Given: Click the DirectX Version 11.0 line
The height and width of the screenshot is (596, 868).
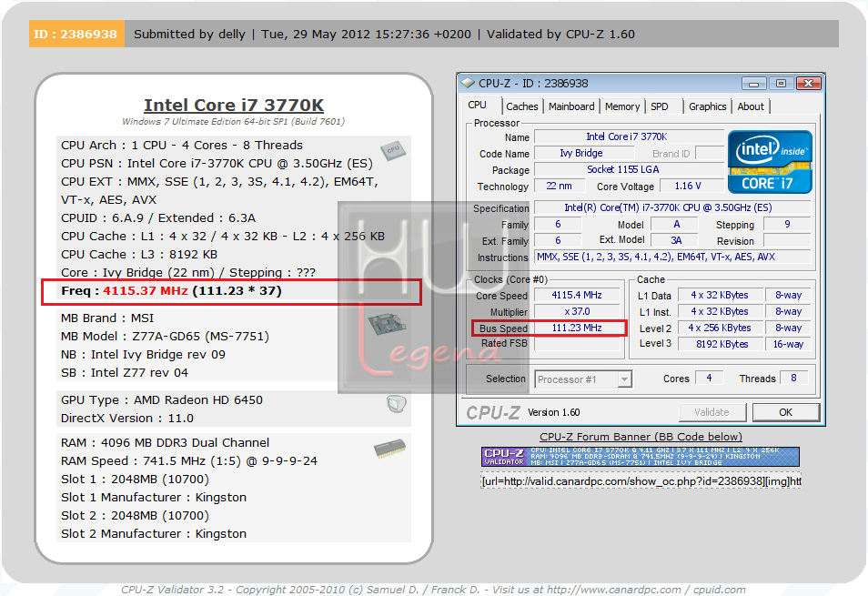Looking at the screenshot, I should [x=127, y=419].
